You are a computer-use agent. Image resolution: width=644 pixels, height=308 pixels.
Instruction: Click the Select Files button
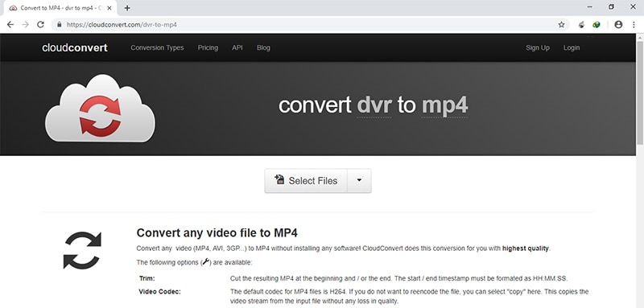[x=306, y=180]
